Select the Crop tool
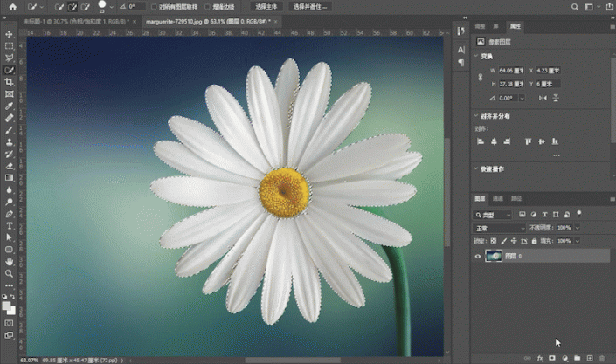 click(9, 81)
